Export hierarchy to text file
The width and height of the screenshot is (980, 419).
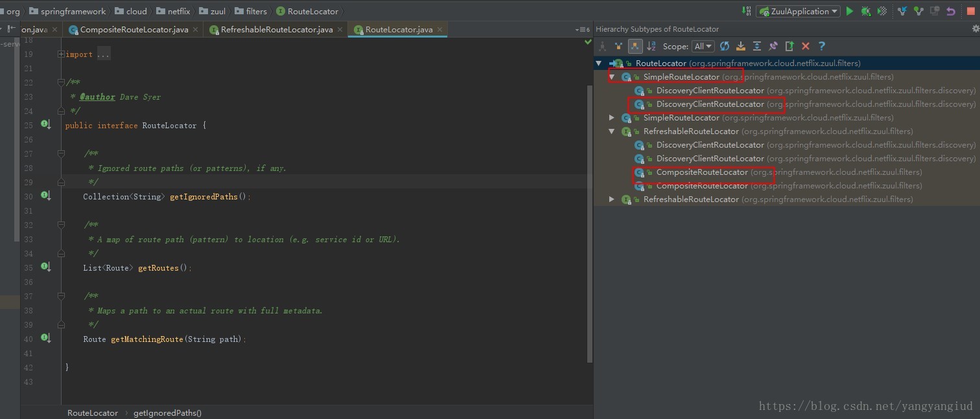pos(789,46)
